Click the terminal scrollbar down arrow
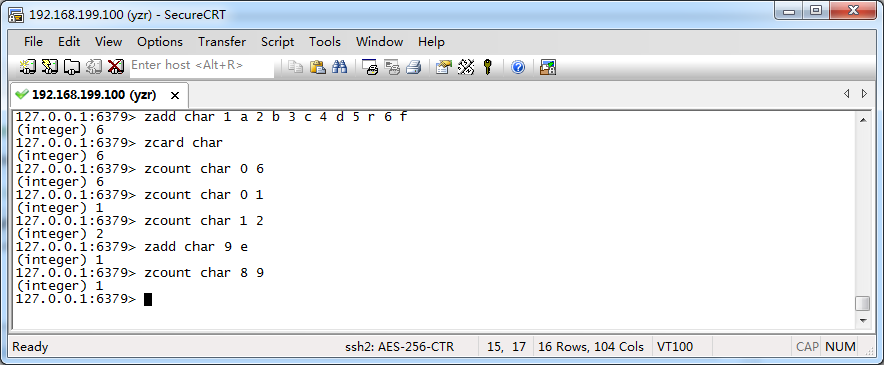884x365 pixels. point(863,320)
